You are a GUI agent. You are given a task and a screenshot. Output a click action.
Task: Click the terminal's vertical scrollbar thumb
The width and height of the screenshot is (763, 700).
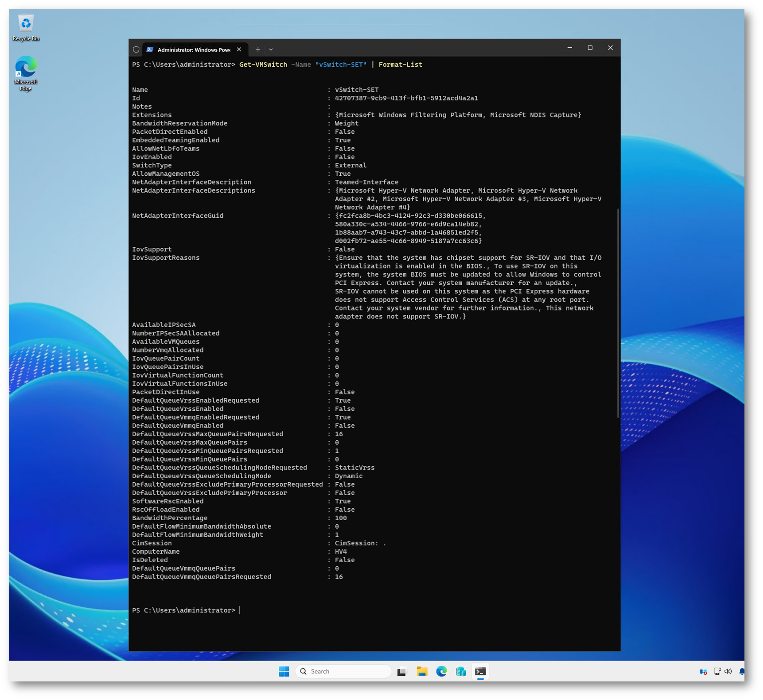(618, 313)
